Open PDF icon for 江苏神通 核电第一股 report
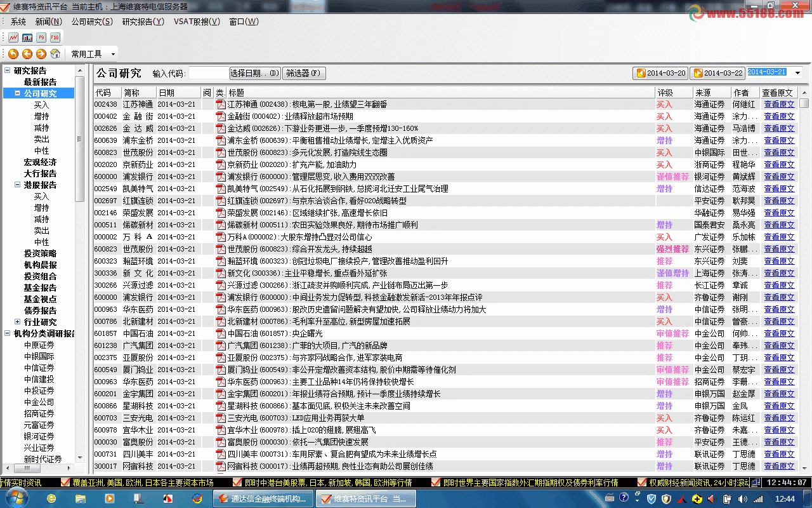Image resolution: width=812 pixels, height=508 pixels. tap(221, 104)
